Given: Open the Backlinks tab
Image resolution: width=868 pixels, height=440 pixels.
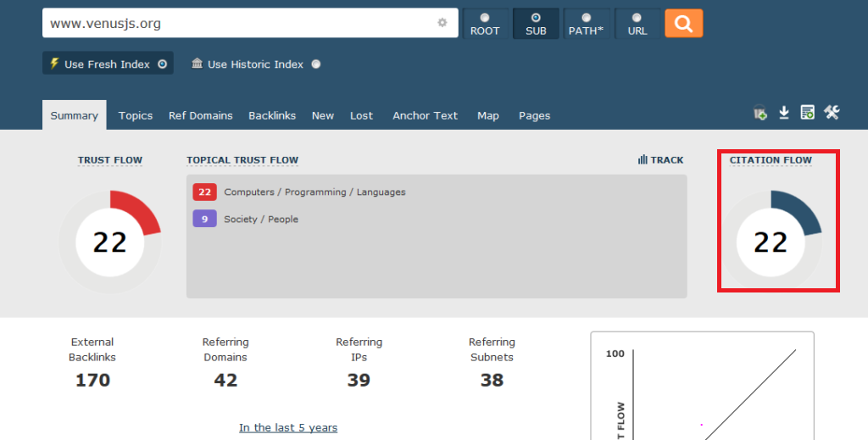Looking at the screenshot, I should pos(272,115).
